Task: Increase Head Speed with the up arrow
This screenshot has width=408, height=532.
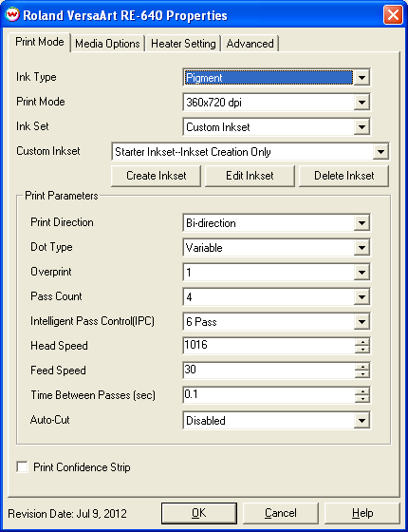Action: 362,342
